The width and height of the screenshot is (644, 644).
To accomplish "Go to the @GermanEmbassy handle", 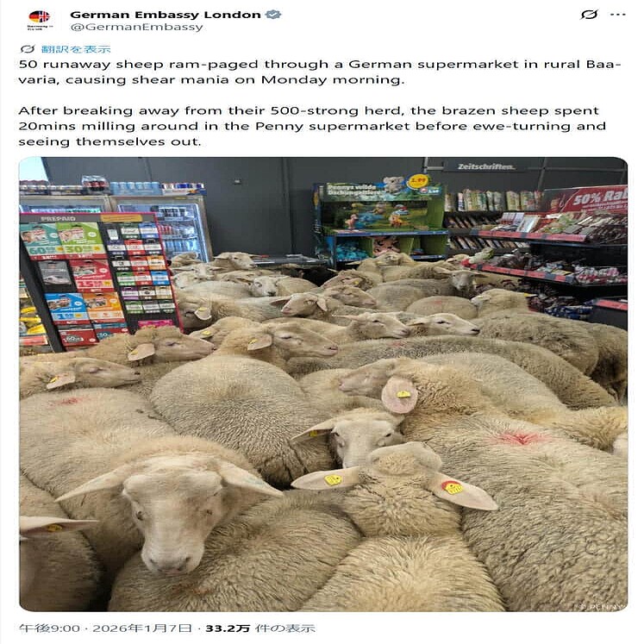I will coord(137,27).
